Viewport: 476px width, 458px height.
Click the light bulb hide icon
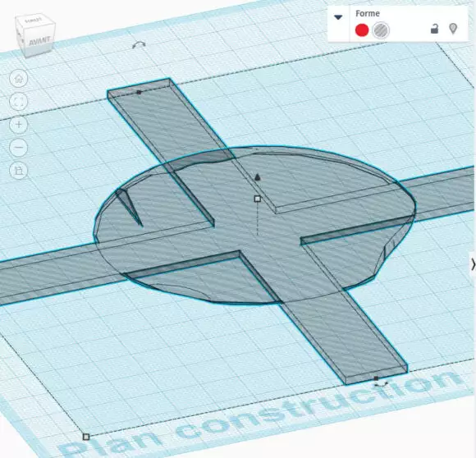[453, 29]
